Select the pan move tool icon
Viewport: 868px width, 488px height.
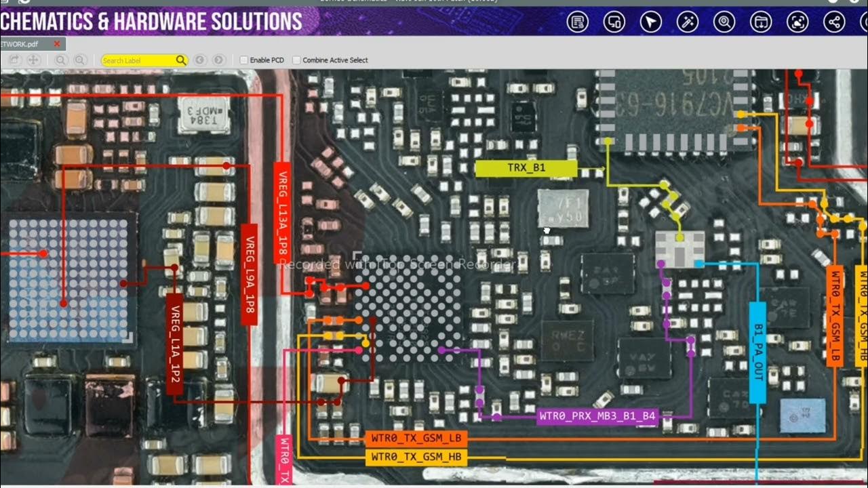33,60
